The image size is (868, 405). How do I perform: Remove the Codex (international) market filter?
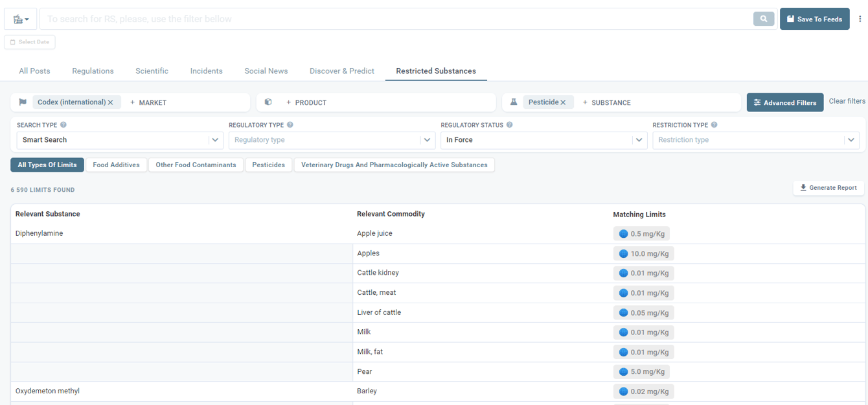point(111,102)
